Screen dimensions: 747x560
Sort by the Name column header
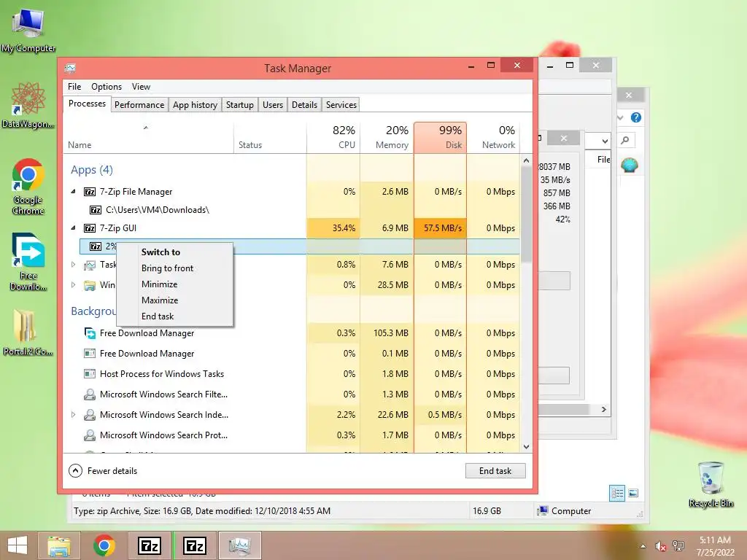coord(148,137)
